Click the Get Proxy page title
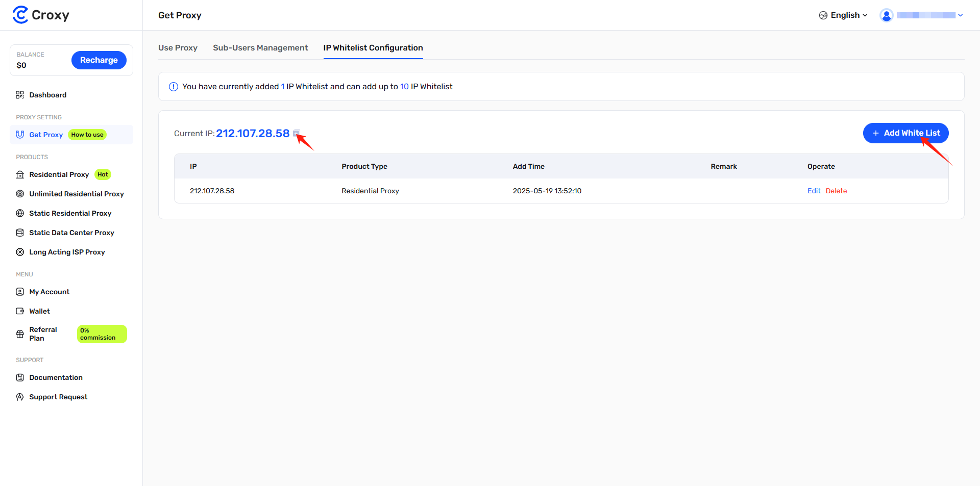 [x=180, y=15]
